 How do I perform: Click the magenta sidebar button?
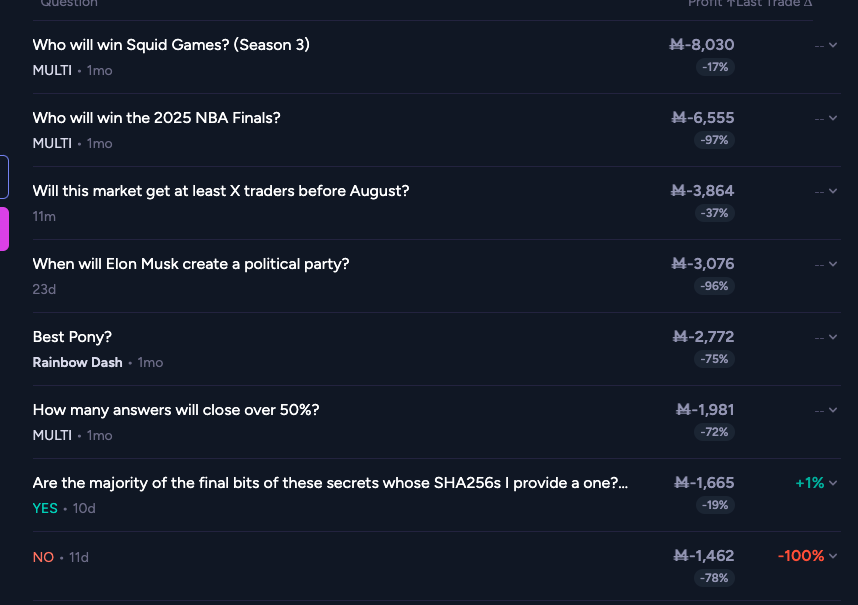(4, 229)
